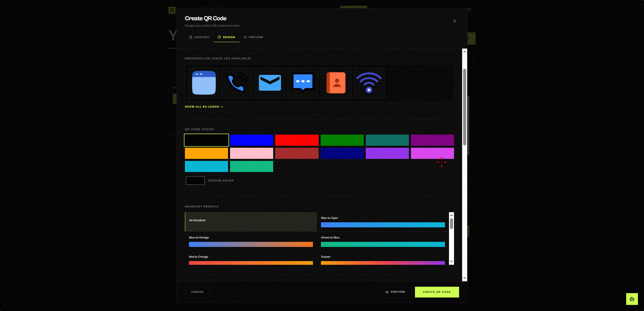Screen dimensions: 644x311
Task: Select the WiFi signal logo
Action: click(x=369, y=83)
